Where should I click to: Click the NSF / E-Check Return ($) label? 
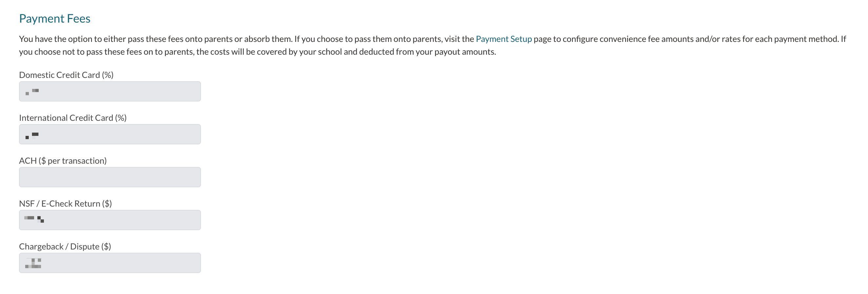pos(65,204)
